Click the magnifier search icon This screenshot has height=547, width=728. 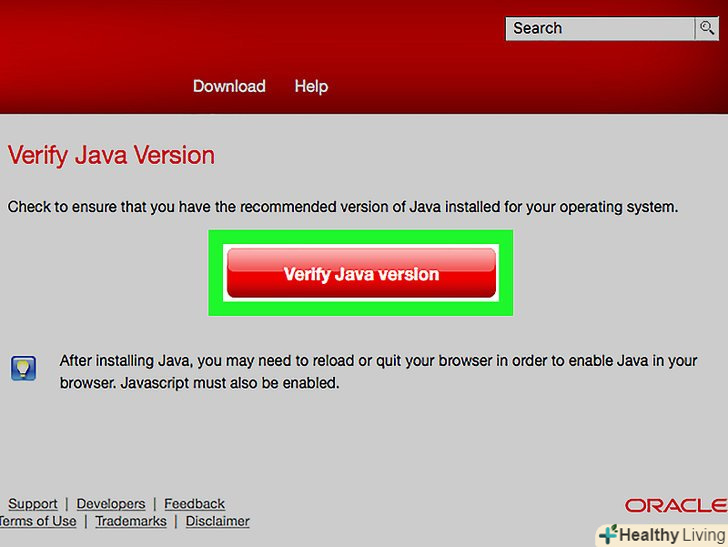(707, 29)
